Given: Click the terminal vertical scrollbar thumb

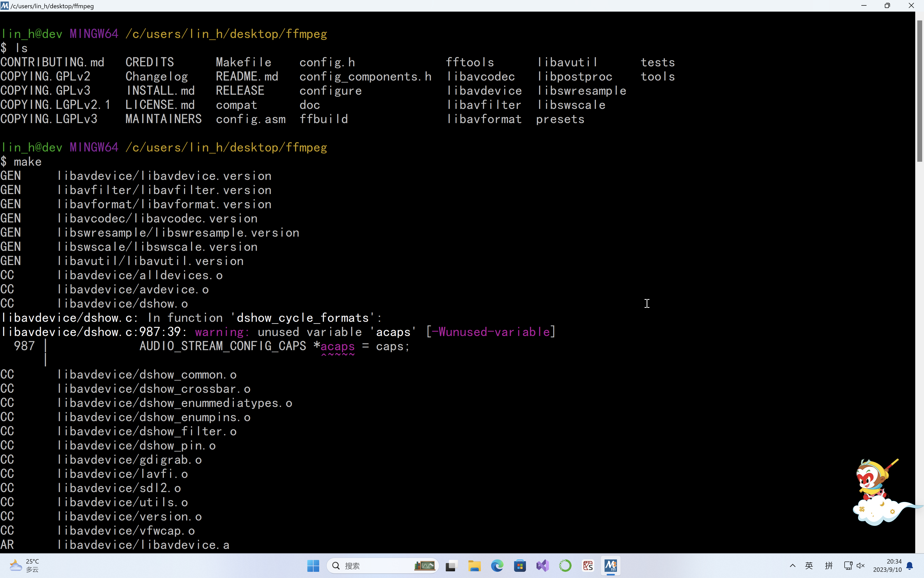Looking at the screenshot, I should (919, 91).
